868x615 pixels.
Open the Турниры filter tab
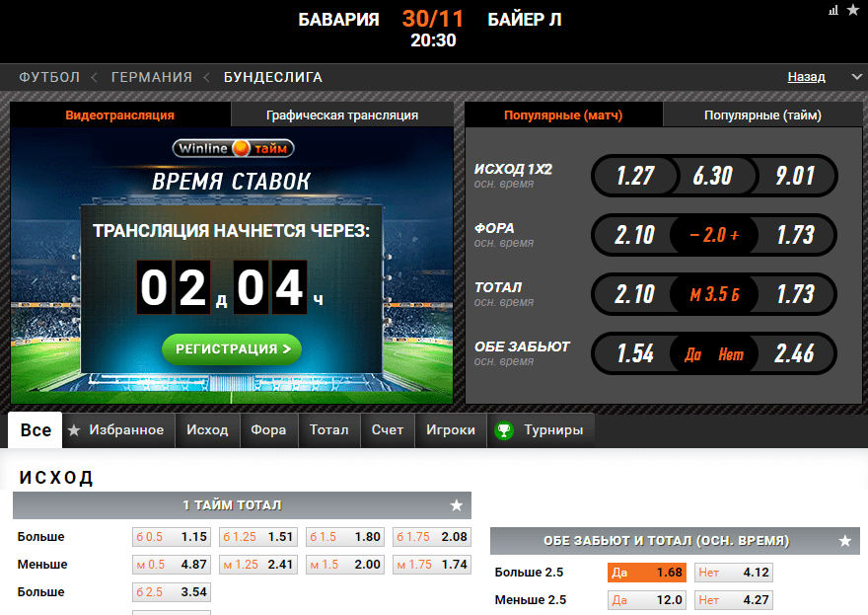coord(541,430)
